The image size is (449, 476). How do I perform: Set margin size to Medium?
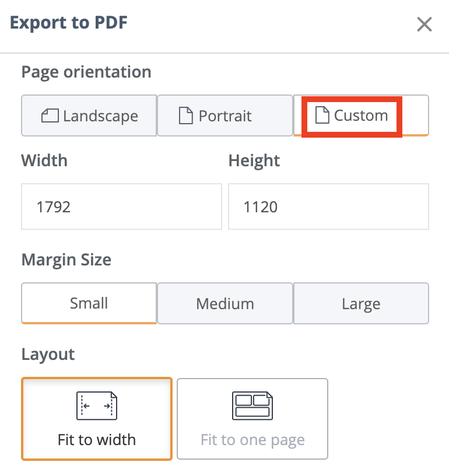click(x=225, y=303)
